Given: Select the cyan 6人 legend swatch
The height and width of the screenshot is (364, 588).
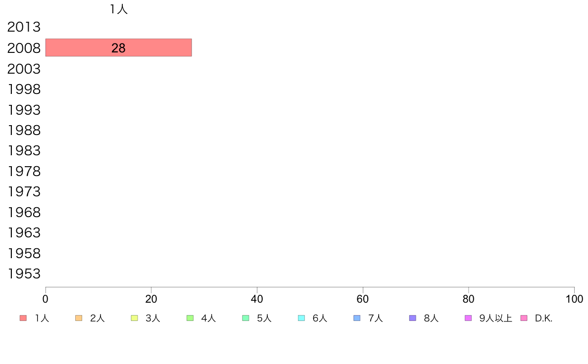Looking at the screenshot, I should pyautogui.click(x=301, y=318).
